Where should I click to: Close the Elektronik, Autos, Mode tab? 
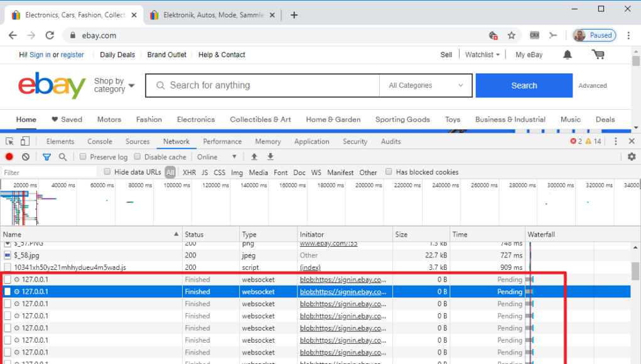click(x=272, y=16)
